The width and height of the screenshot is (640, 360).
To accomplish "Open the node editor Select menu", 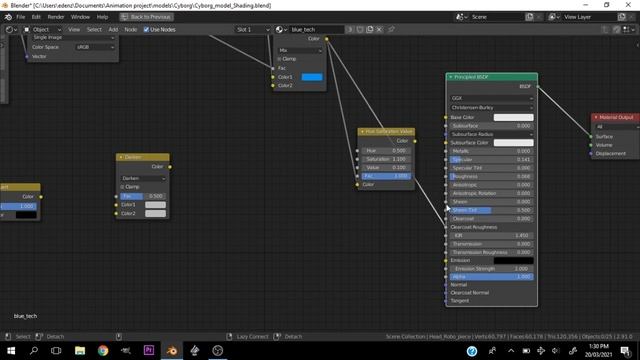I will [x=94, y=29].
